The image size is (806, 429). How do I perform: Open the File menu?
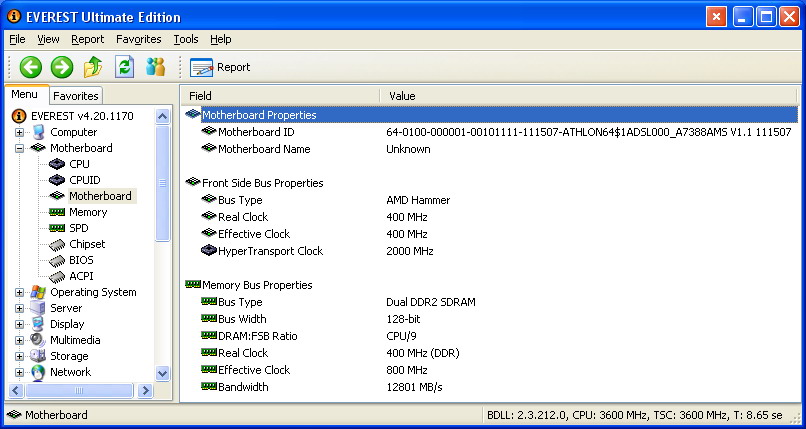pyautogui.click(x=17, y=40)
